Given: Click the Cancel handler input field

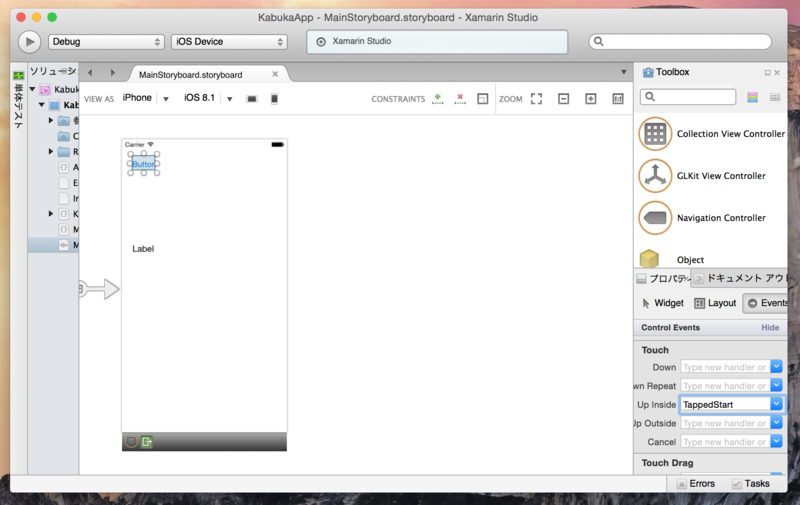Looking at the screenshot, I should coord(725,442).
